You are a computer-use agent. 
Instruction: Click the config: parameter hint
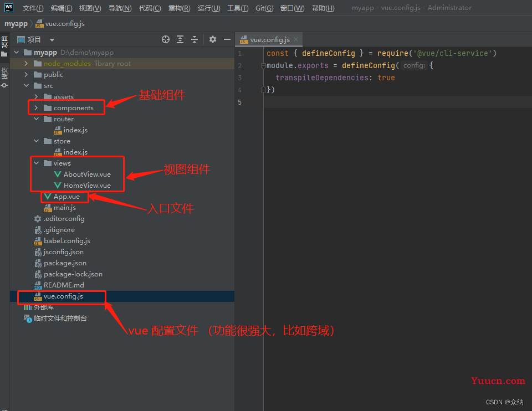pos(414,65)
